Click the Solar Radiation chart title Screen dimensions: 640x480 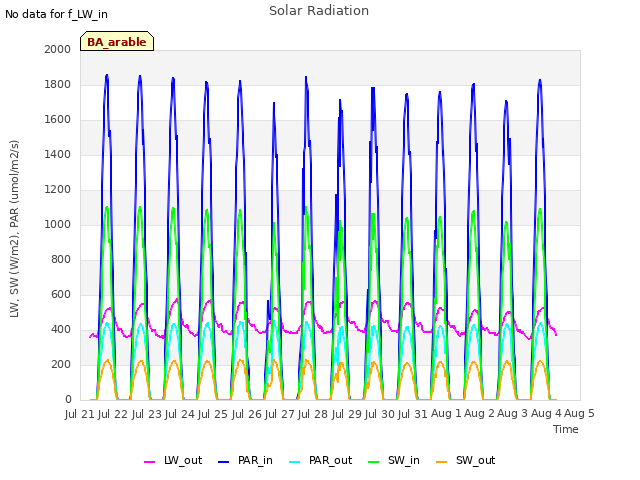click(x=319, y=11)
